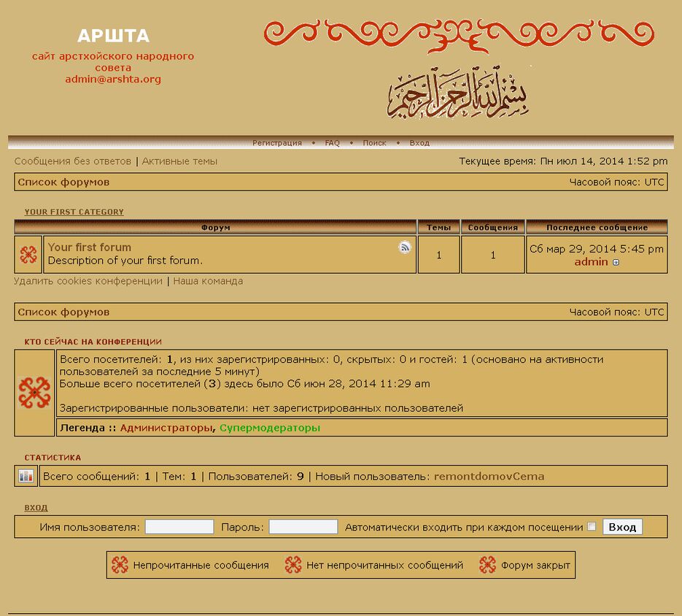Open the RSS feed icon for Your first forum
The image size is (682, 616).
coord(405,247)
